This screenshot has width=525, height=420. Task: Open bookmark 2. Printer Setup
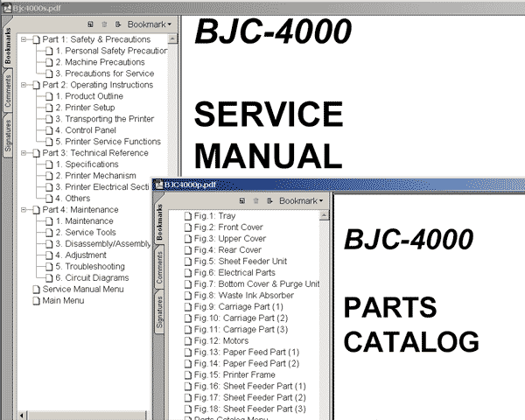(x=85, y=108)
